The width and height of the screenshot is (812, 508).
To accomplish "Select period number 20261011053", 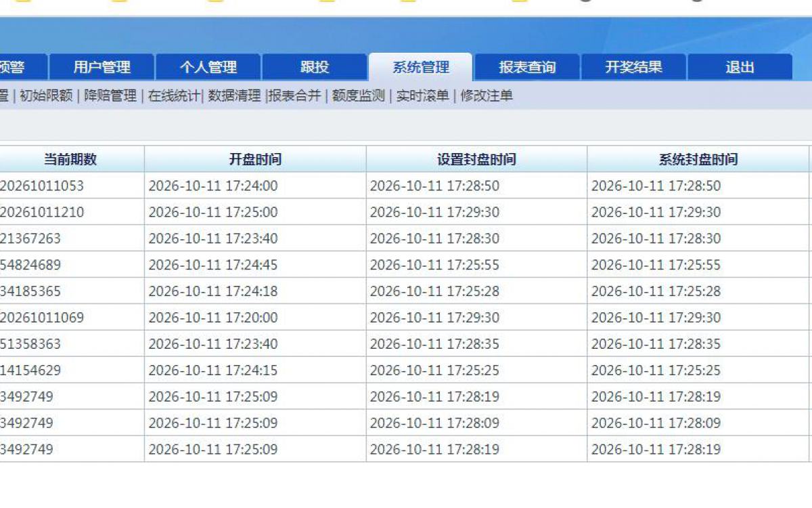I will coord(42,186).
